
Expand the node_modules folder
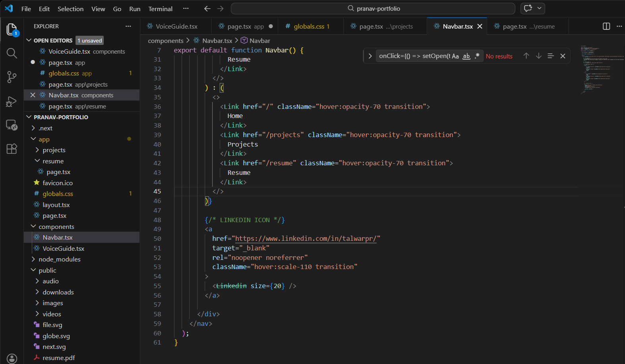[x=59, y=259]
